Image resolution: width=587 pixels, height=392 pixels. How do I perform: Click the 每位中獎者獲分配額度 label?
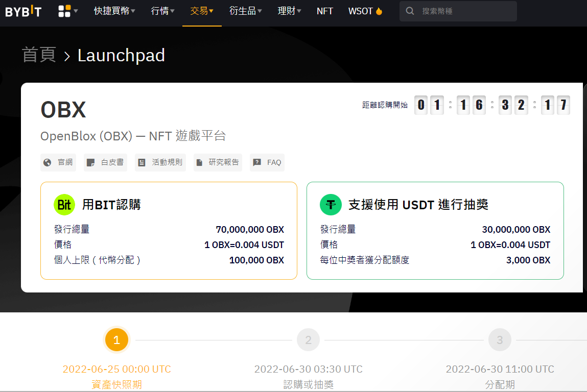(x=365, y=260)
